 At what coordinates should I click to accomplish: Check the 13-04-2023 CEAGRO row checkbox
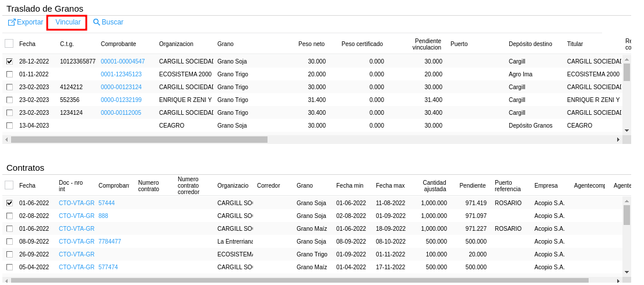point(9,125)
